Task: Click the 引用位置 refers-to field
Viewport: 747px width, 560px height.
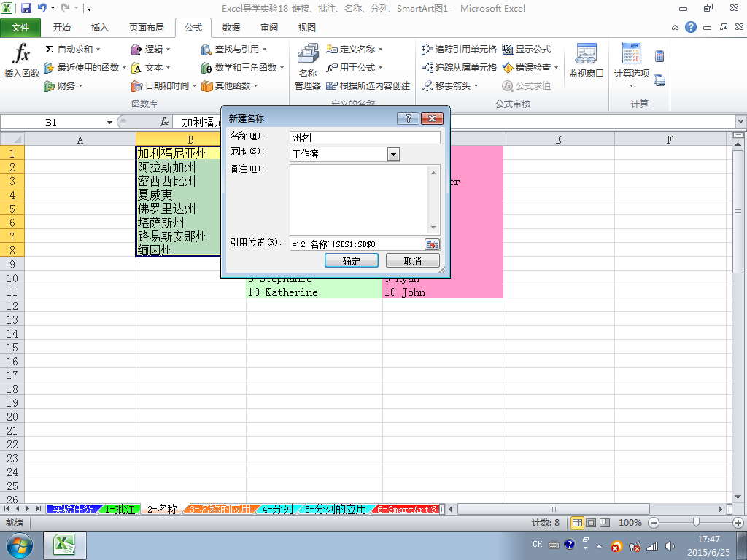Action: point(357,244)
